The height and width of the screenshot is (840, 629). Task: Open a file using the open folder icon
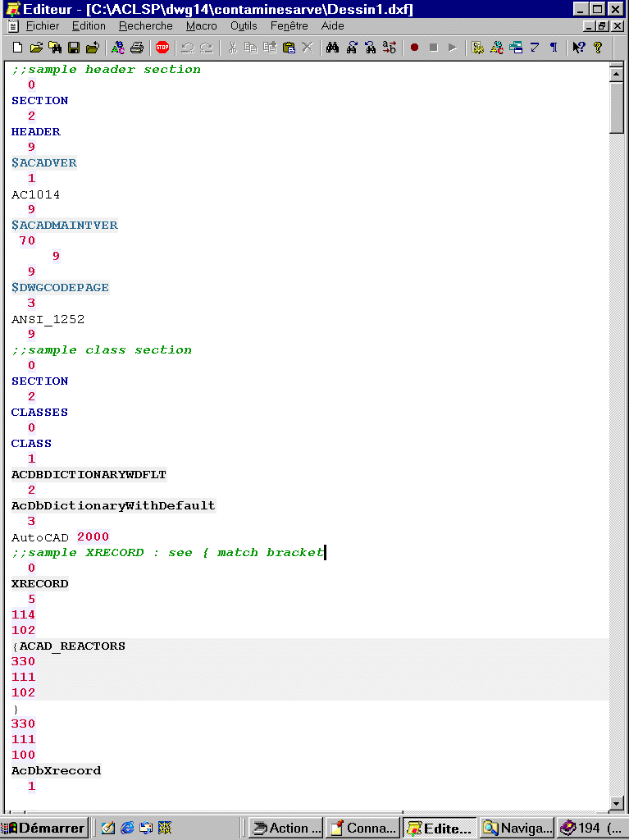36,48
